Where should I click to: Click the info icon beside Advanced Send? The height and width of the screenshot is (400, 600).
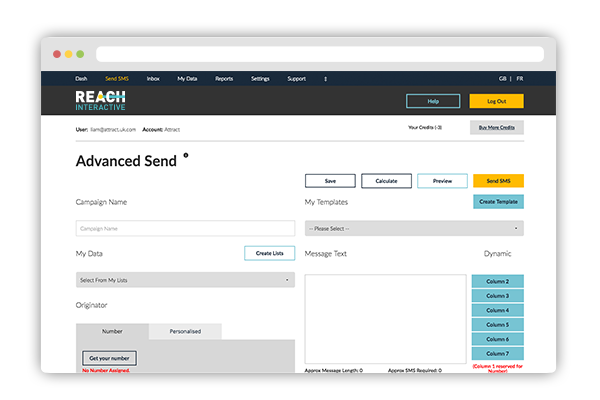pos(186,156)
